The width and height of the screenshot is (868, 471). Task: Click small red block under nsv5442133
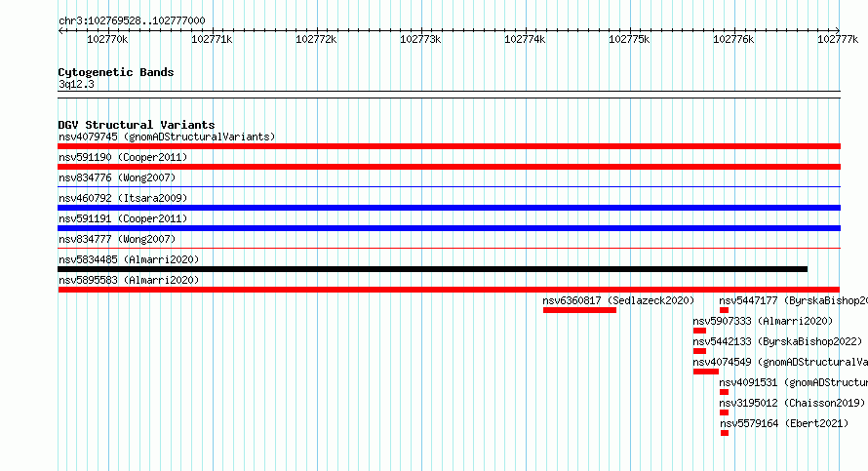(699, 351)
